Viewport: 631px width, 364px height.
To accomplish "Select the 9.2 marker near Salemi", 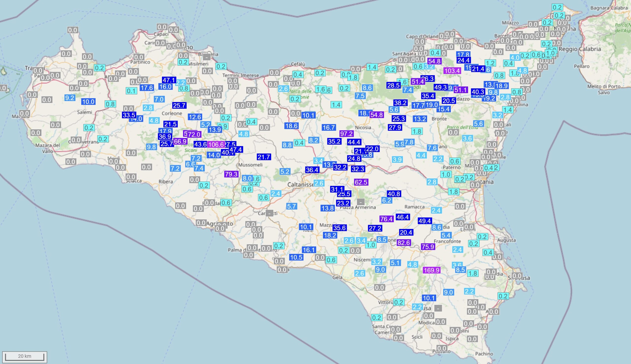I will tap(70, 98).
